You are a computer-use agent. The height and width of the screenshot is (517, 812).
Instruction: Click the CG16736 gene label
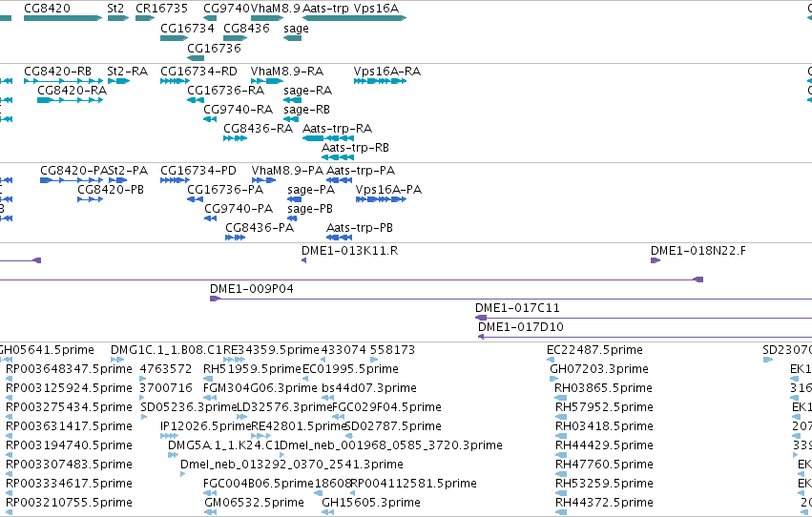click(x=214, y=48)
